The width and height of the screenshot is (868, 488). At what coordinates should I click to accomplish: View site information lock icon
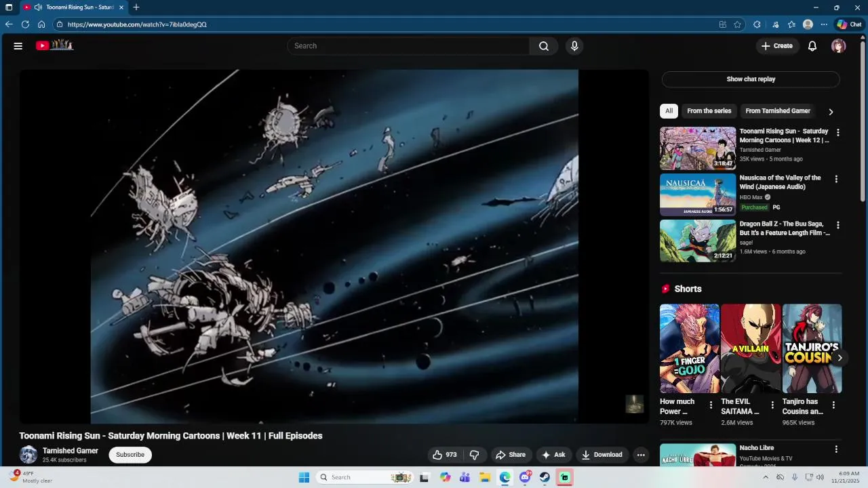pyautogui.click(x=60, y=24)
